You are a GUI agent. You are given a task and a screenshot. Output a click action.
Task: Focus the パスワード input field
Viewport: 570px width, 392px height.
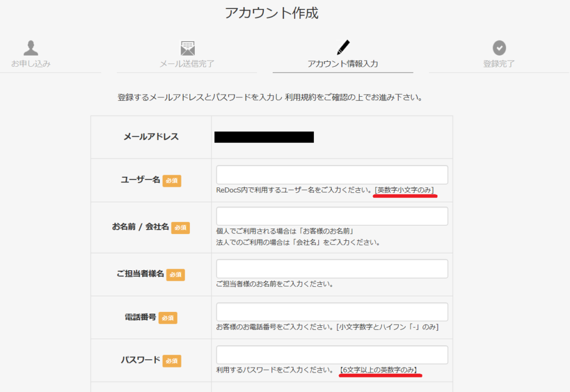tap(332, 355)
